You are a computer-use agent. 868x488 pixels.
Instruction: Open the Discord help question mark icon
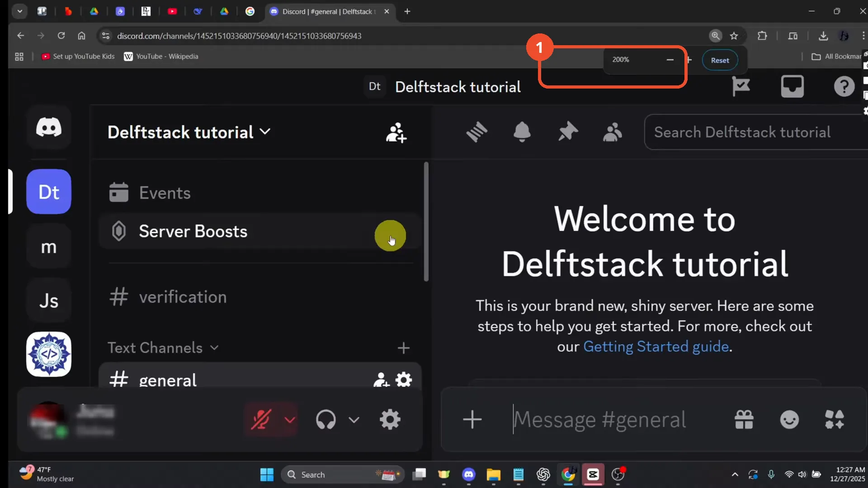pyautogui.click(x=844, y=86)
